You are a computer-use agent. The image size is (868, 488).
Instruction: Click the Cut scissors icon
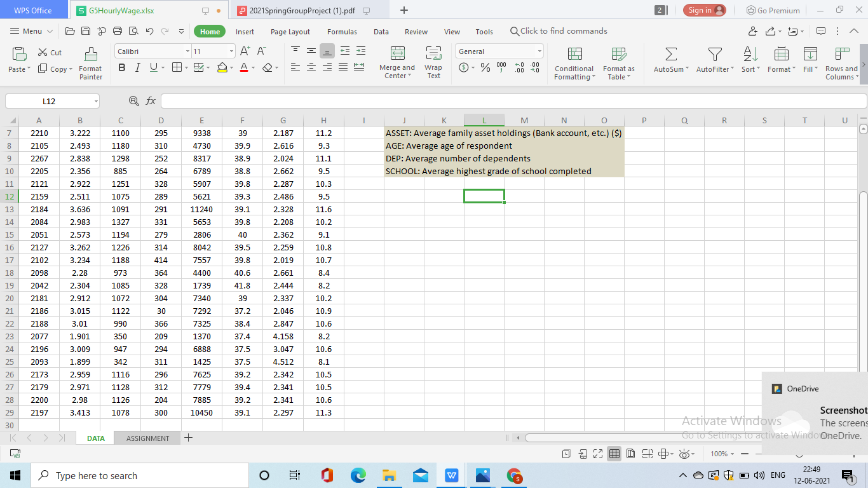tap(43, 52)
